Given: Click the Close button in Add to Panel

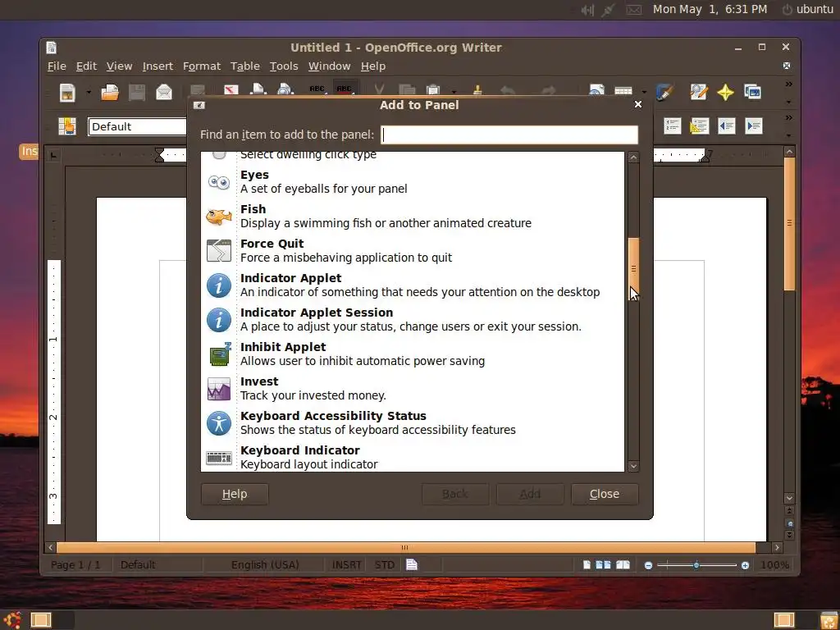Looking at the screenshot, I should point(605,494).
